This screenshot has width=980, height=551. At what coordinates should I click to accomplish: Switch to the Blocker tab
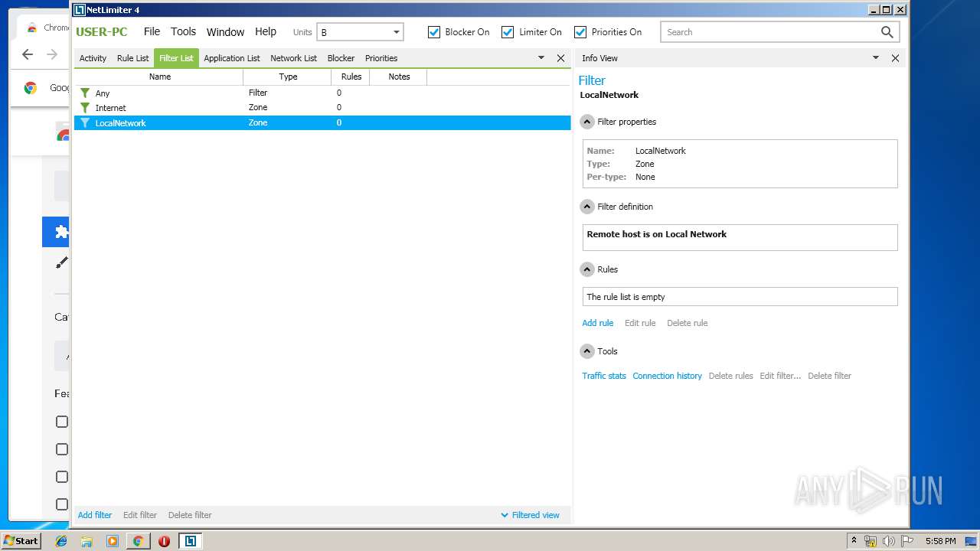[341, 58]
